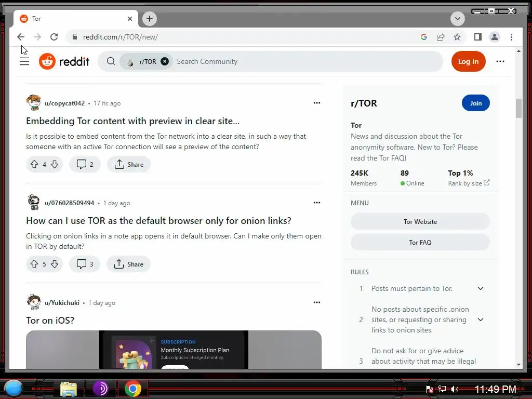
Task: Switch to Chrome in the taskbar
Action: [132, 389]
